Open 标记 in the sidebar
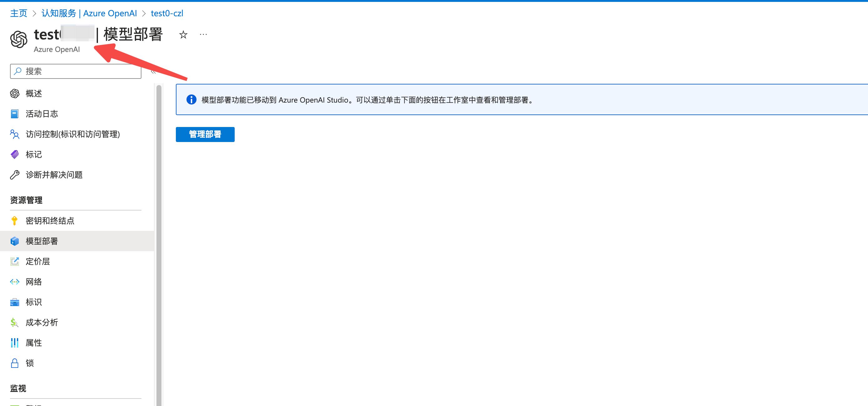868x406 pixels. coord(77,154)
